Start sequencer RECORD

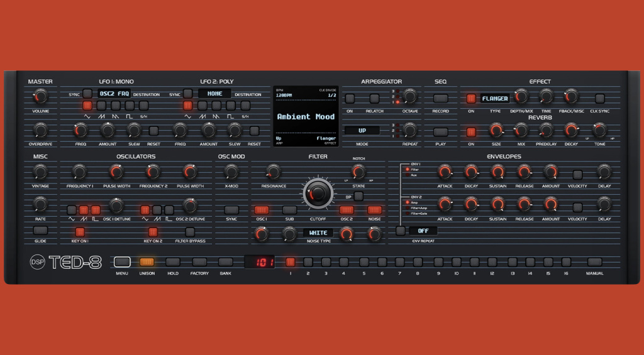440,99
